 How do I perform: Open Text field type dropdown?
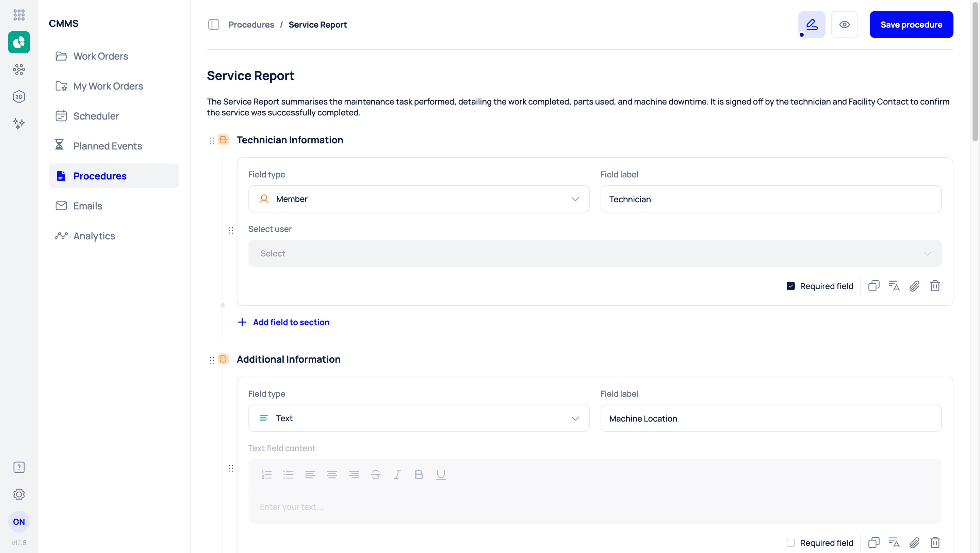[x=419, y=418]
